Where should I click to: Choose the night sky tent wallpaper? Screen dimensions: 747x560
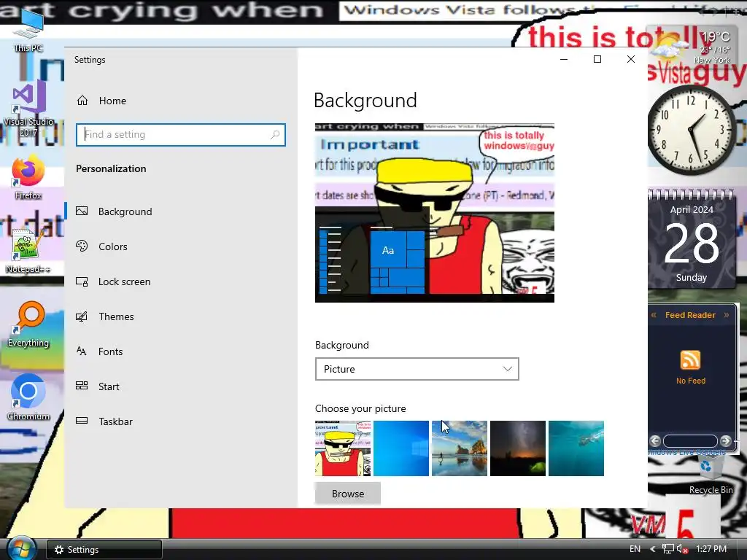518,448
